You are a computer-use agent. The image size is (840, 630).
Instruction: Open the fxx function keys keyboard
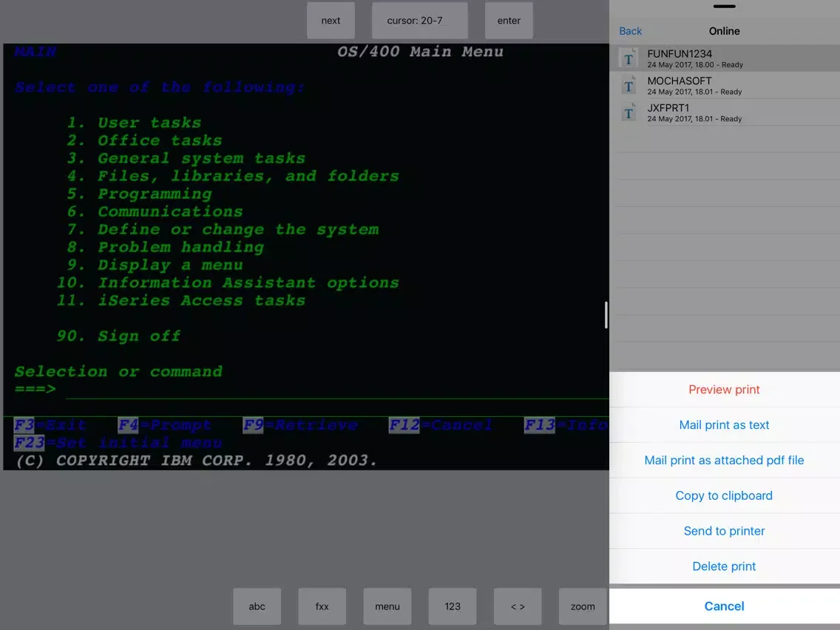[322, 606]
